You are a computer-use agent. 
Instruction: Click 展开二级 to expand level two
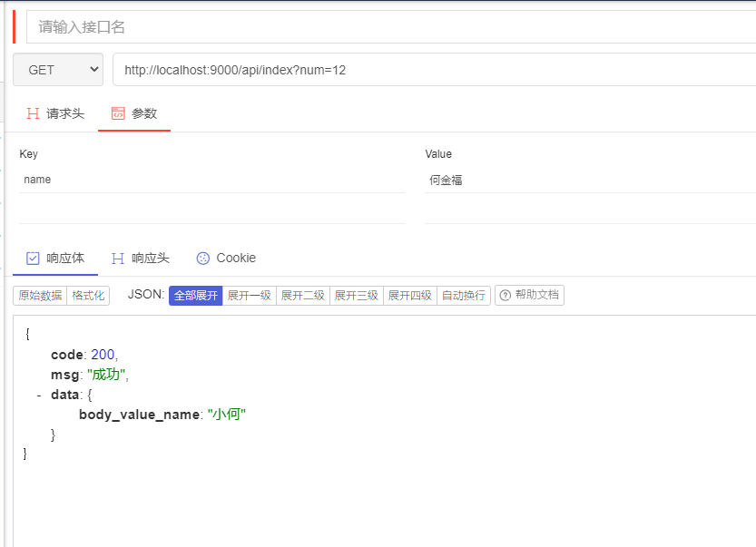(x=303, y=296)
